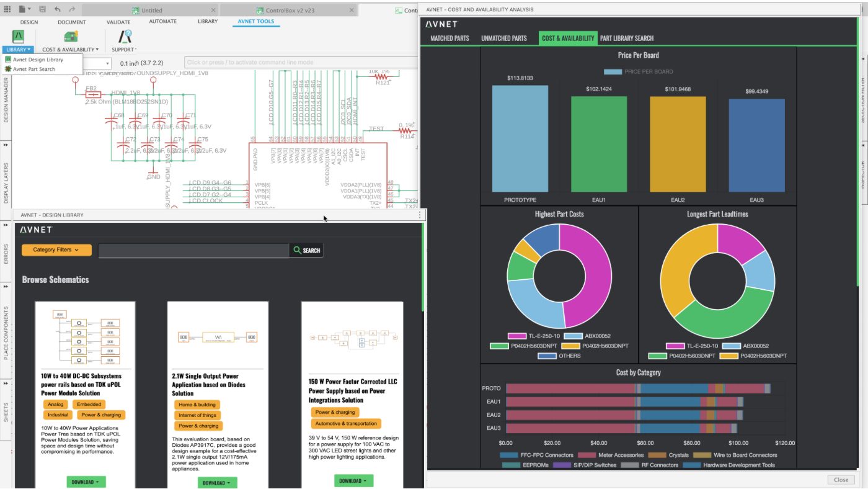
Task: Click the Embedded category tag
Action: tap(89, 405)
